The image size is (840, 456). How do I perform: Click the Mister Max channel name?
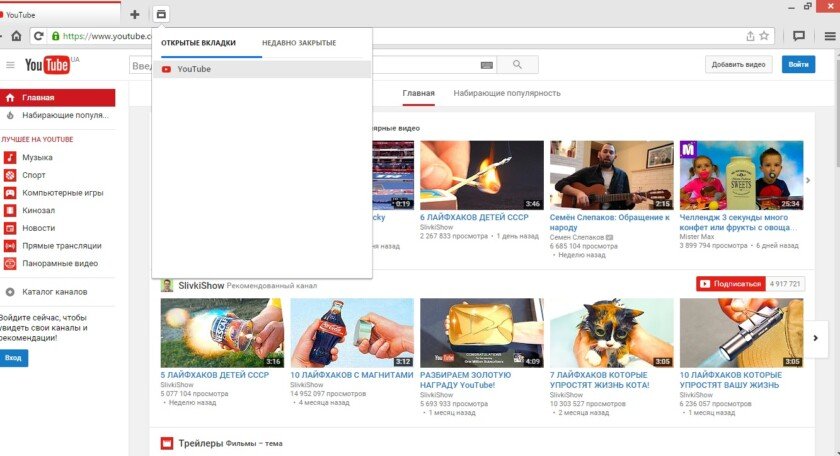pos(696,236)
